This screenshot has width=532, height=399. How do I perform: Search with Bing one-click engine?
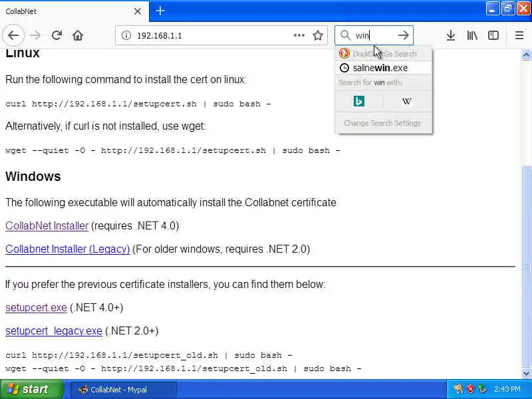[358, 101]
